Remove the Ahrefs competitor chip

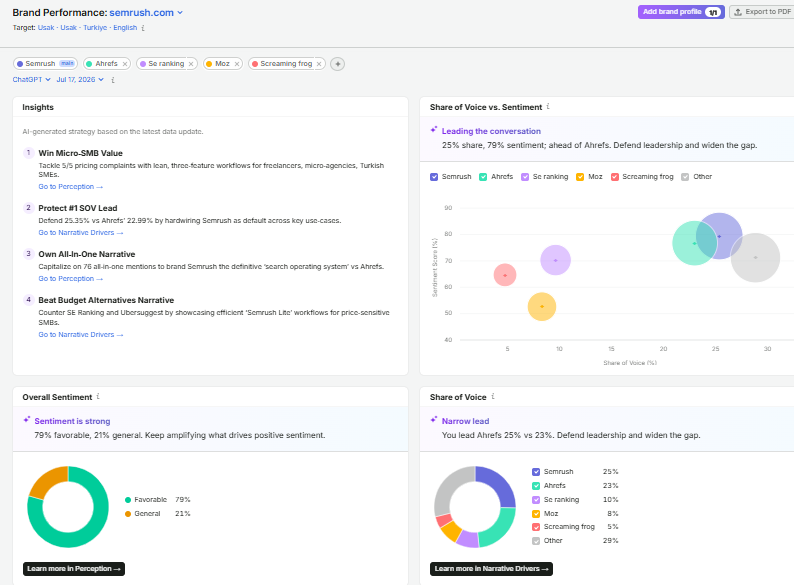[x=125, y=64]
